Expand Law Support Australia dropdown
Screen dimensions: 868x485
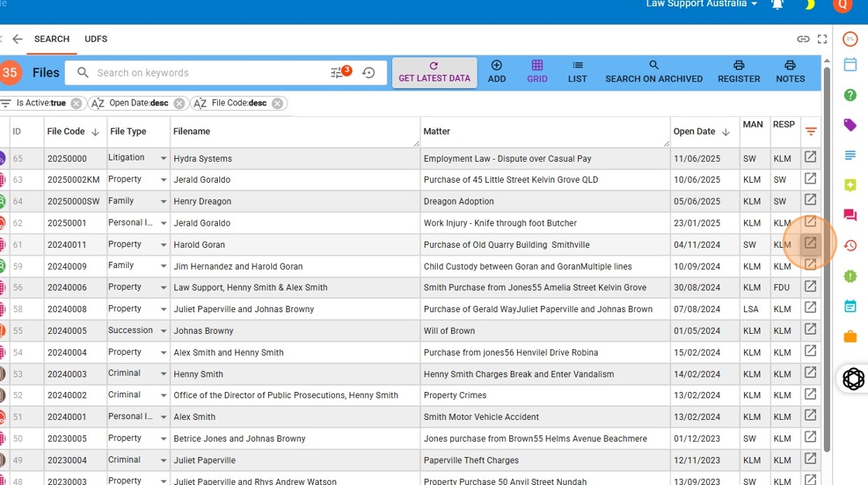point(701,5)
